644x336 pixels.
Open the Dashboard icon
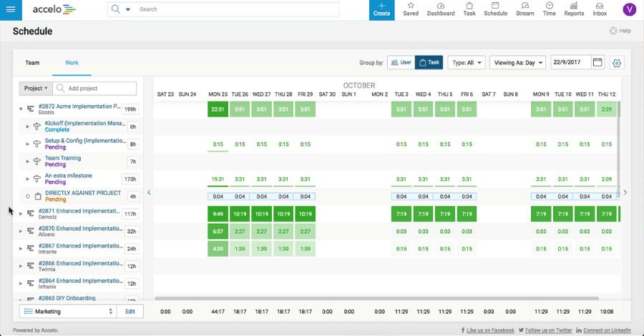point(441,9)
